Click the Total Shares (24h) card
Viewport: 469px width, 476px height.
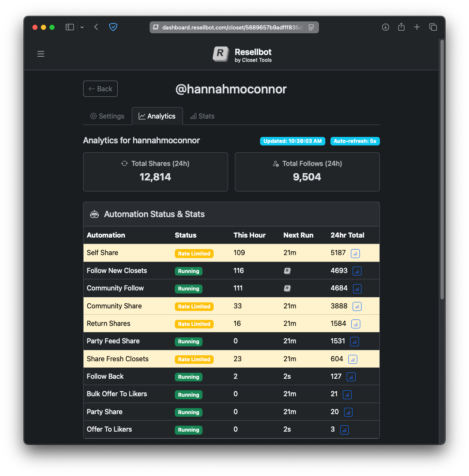tap(156, 172)
